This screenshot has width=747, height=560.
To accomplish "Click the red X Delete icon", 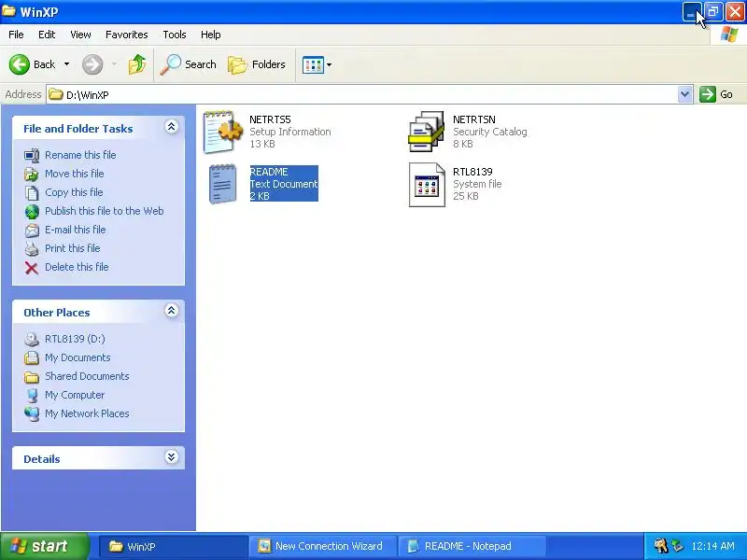I will (32, 268).
